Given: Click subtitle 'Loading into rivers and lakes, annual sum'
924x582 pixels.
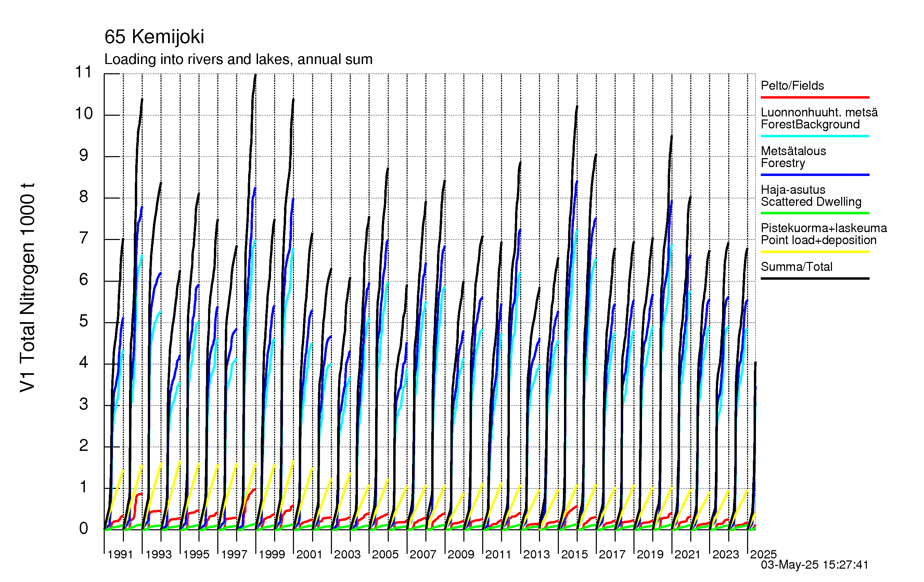Looking at the screenshot, I should tap(238, 60).
